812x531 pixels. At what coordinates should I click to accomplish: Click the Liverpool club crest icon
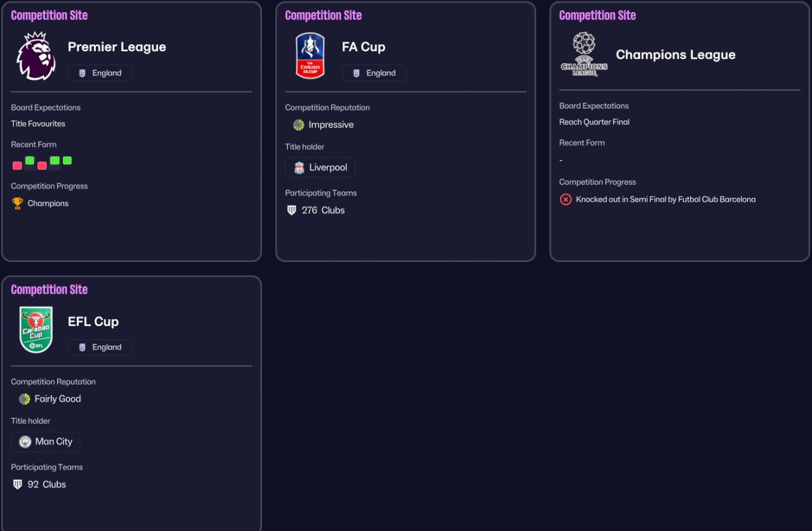[x=299, y=167]
